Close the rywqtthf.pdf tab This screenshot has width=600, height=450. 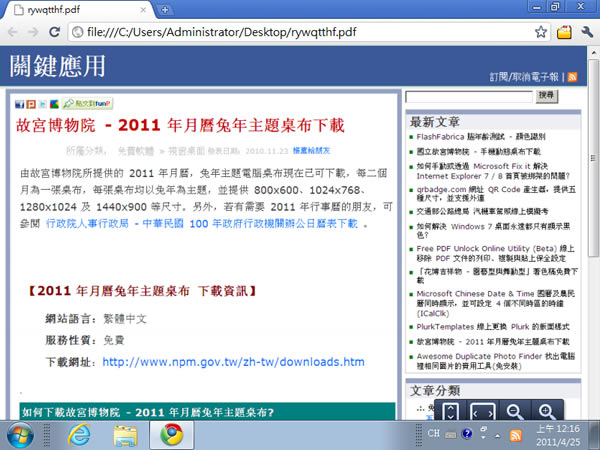143,10
